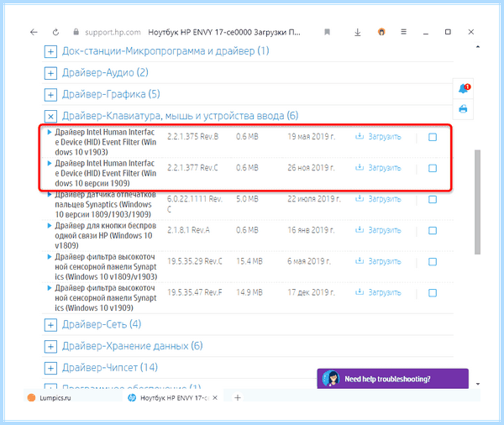
Task: Click the 14.9 MB size value
Action: (249, 292)
